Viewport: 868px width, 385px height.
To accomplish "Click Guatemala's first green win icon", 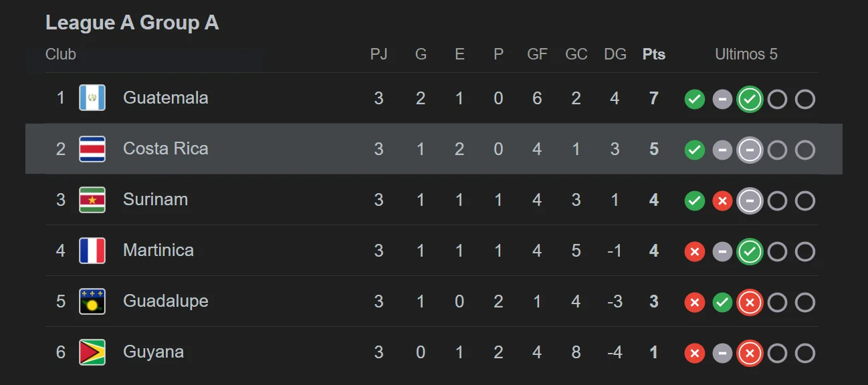I will point(695,100).
